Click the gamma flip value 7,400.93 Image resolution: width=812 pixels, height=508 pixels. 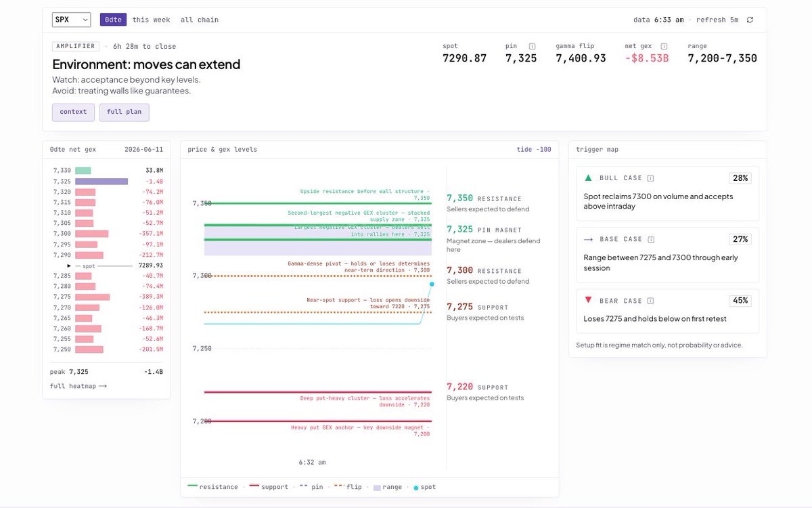click(581, 58)
